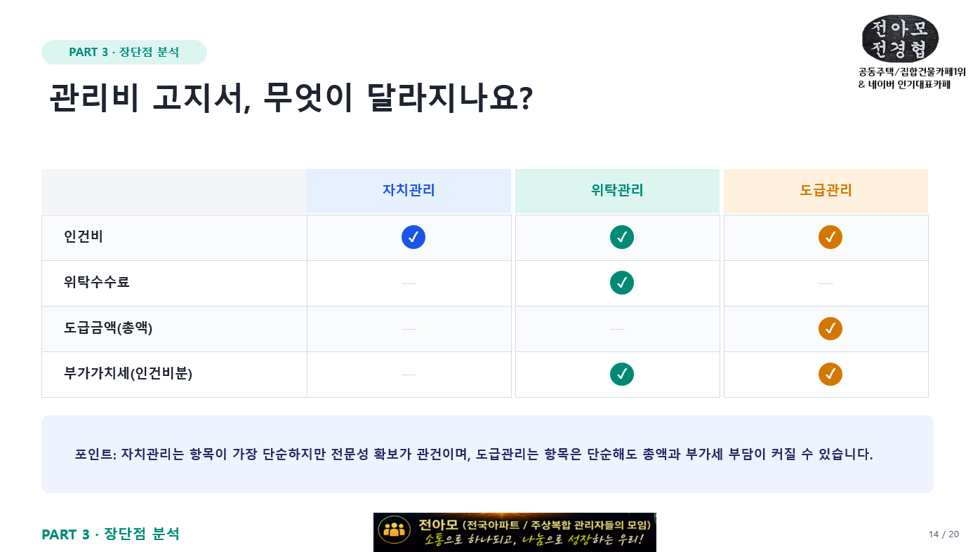Viewport: 980px width, 552px height.
Task: Select the 자치관리 column header
Action: [x=409, y=191]
